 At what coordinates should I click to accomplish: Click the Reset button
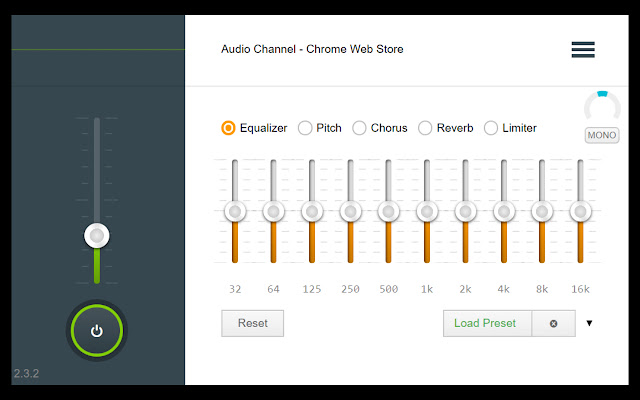pos(252,323)
